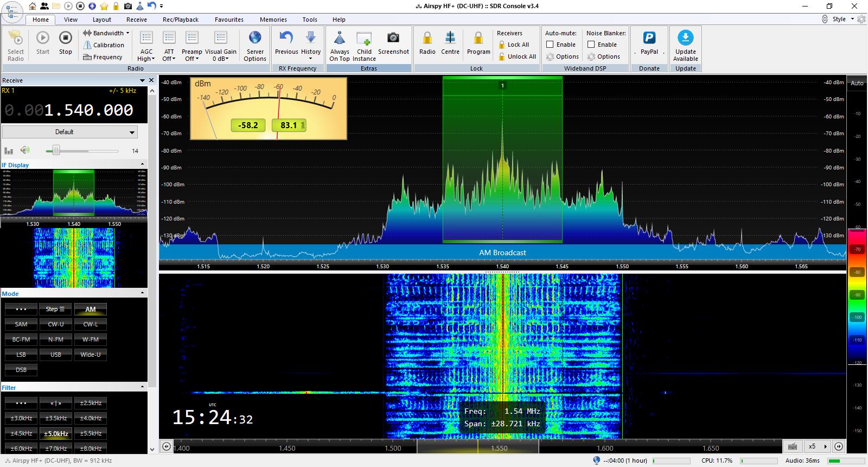Image resolution: width=868 pixels, height=467 pixels.
Task: Open the Default profile dropdown
Action: 69,132
